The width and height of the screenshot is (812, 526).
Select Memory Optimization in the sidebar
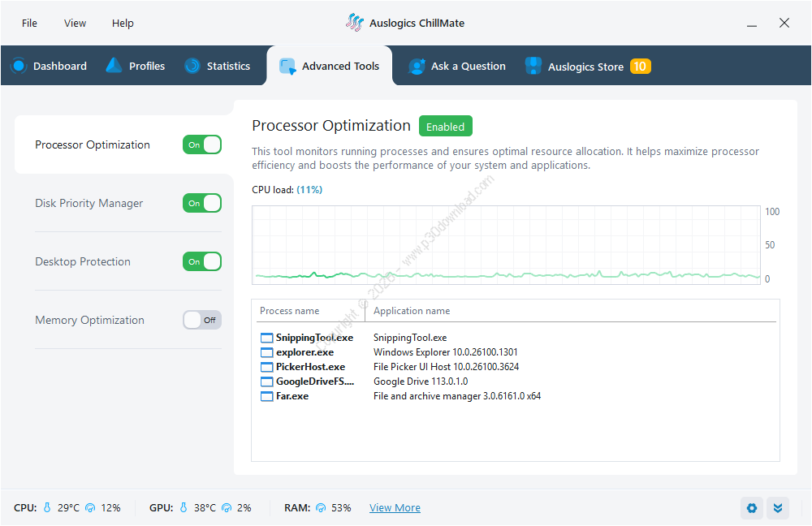tap(89, 320)
